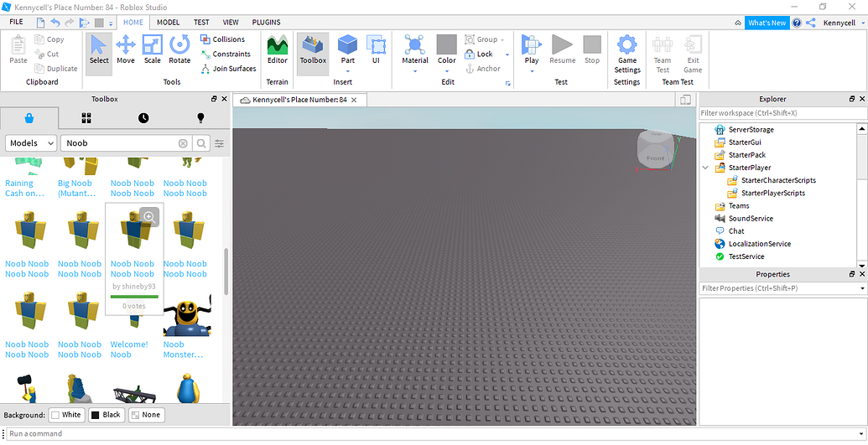Open the Part dropdown arrow
The width and height of the screenshot is (868, 445).
348,71
